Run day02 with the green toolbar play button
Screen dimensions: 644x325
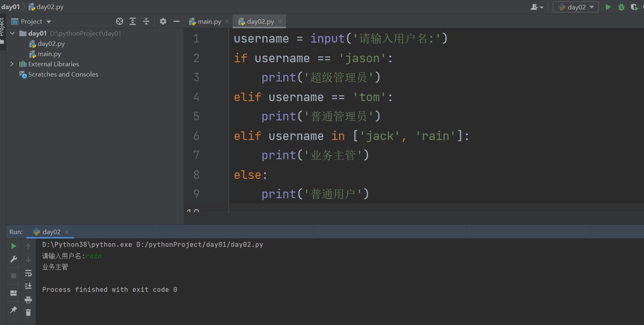coord(608,7)
